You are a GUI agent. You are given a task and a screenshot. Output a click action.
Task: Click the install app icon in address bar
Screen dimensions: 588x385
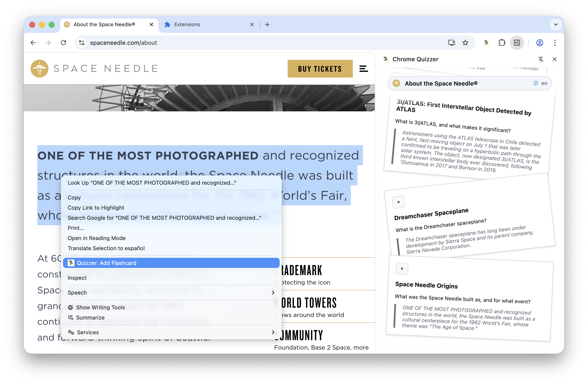451,43
